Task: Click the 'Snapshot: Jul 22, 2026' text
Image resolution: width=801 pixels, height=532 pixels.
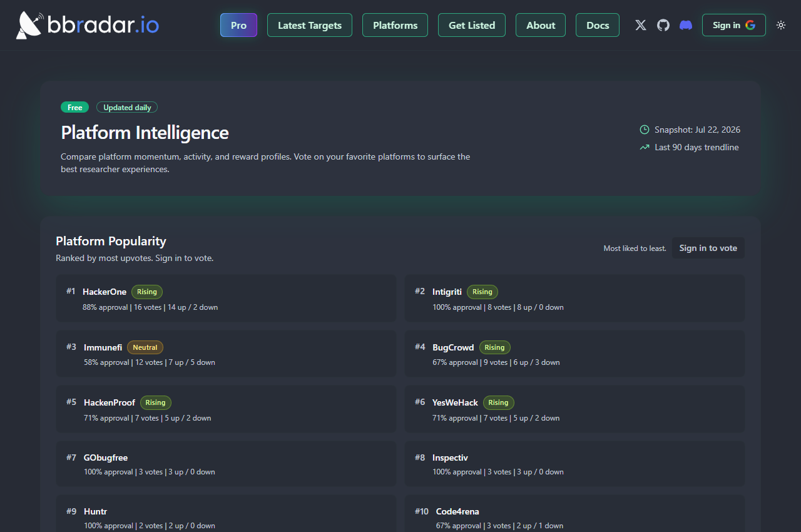Action: pos(697,130)
